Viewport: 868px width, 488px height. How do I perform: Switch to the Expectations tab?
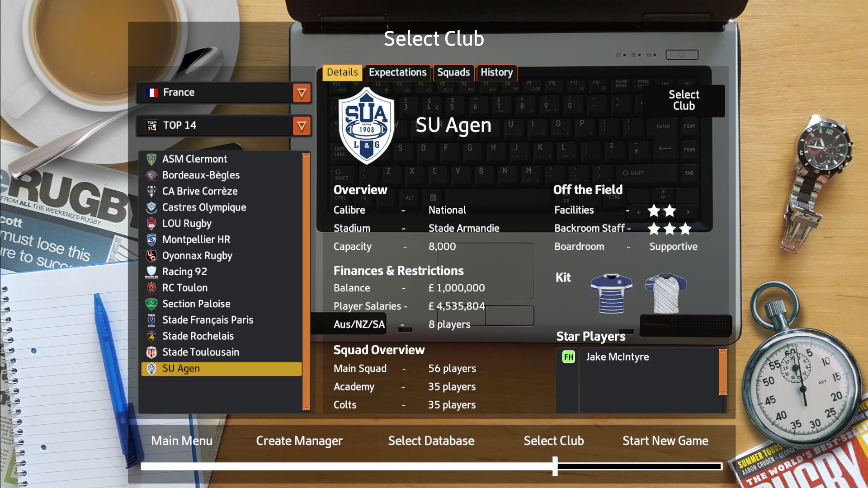point(397,72)
